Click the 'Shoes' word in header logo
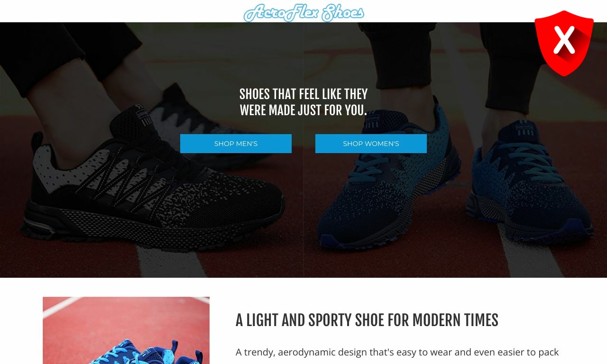The height and width of the screenshot is (364, 607). 343,12
